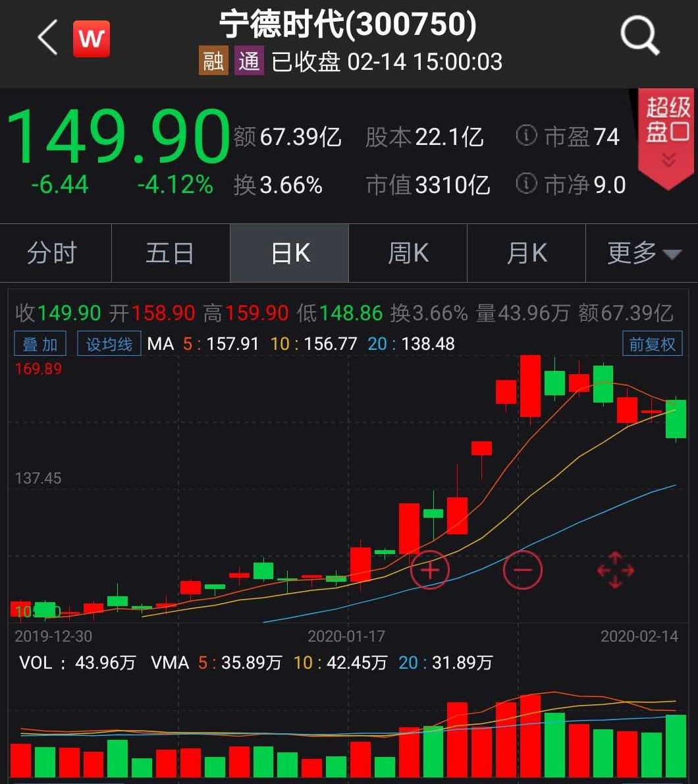Viewport: 698px width, 784px height.
Task: Switch to the 五日 tab
Action: [x=170, y=253]
